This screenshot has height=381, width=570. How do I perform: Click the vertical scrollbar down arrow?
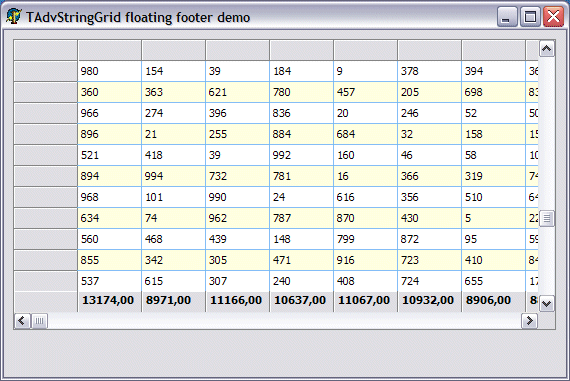(547, 304)
